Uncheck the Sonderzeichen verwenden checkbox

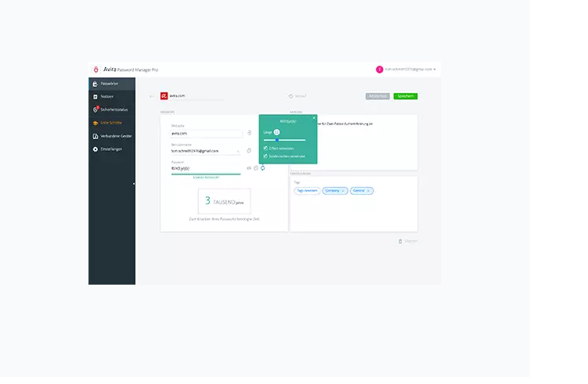pyautogui.click(x=266, y=156)
